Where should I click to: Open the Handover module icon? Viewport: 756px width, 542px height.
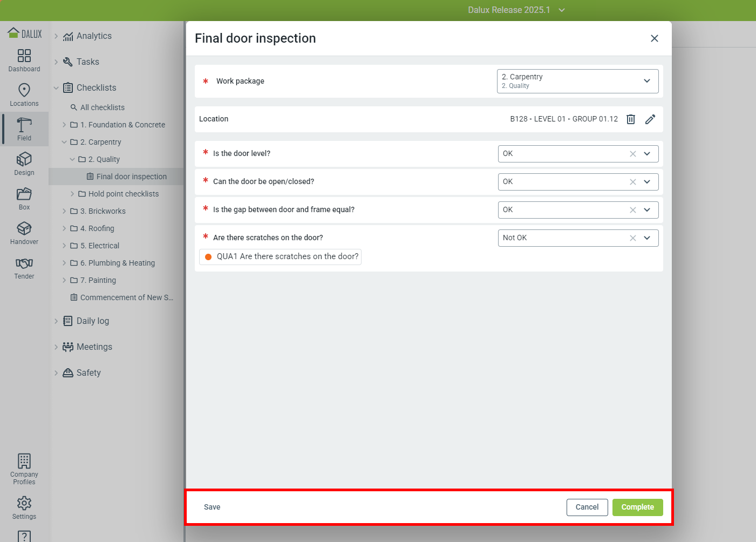click(x=24, y=228)
